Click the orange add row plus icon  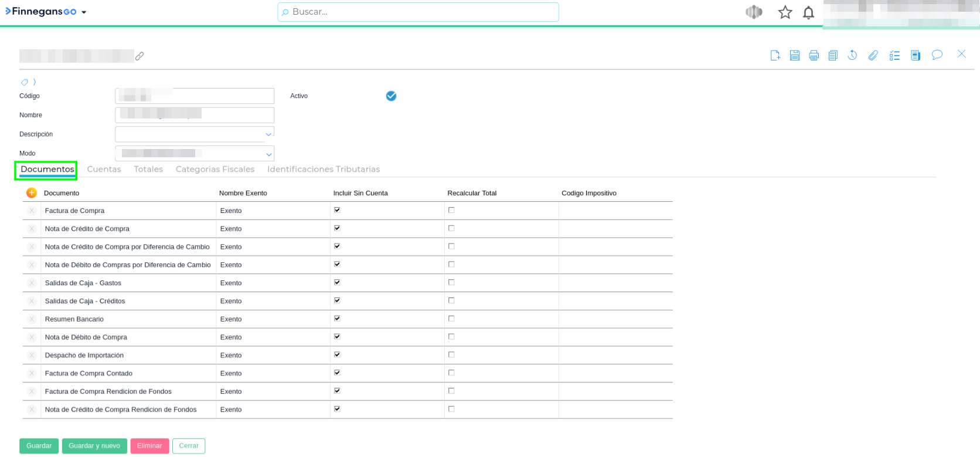[x=32, y=192]
